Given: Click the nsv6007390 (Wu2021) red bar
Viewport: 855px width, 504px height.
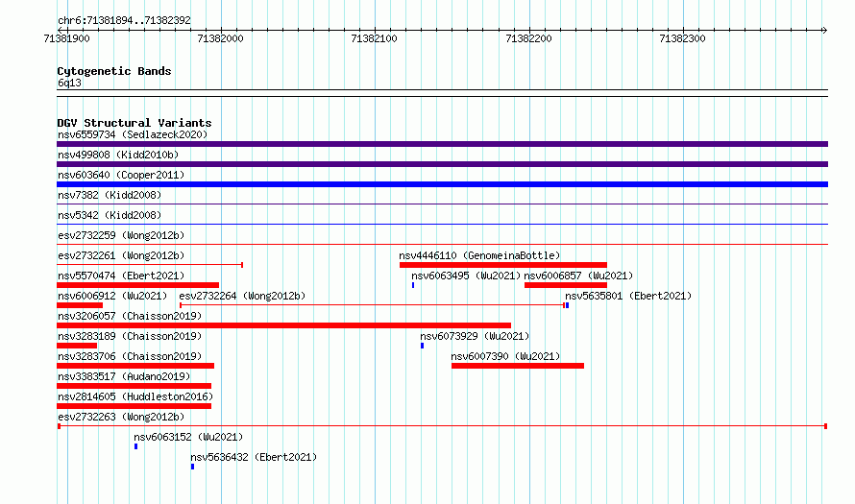Looking at the screenshot, I should pyautogui.click(x=518, y=366).
